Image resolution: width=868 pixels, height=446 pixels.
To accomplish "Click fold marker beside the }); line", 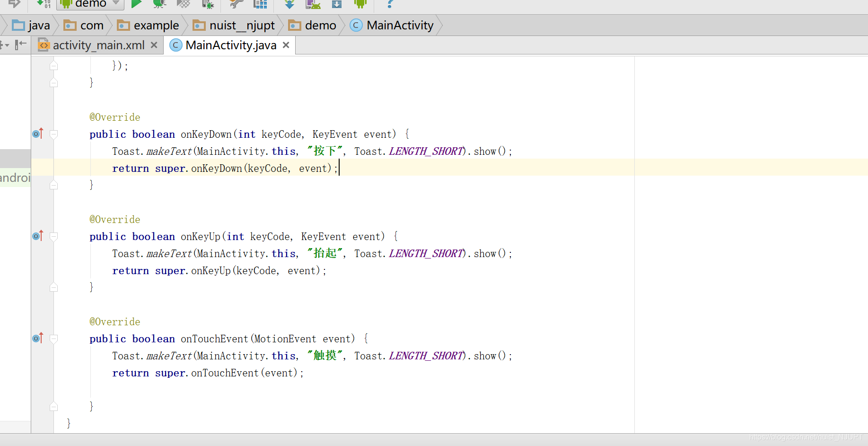I will pyautogui.click(x=54, y=65).
